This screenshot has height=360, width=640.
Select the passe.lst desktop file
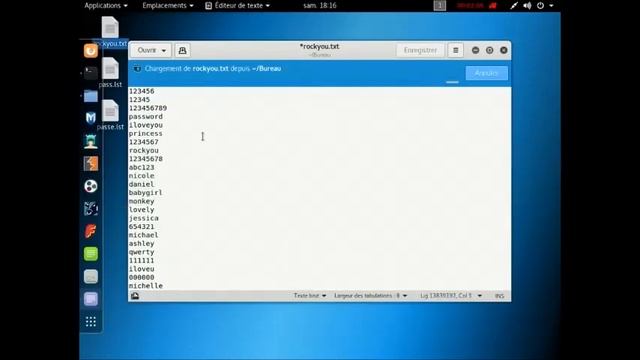tap(110, 115)
